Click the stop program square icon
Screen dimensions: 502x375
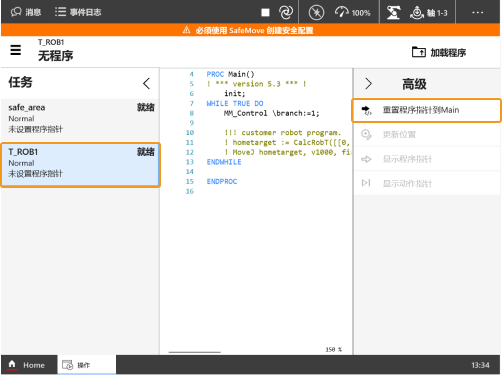click(x=265, y=13)
